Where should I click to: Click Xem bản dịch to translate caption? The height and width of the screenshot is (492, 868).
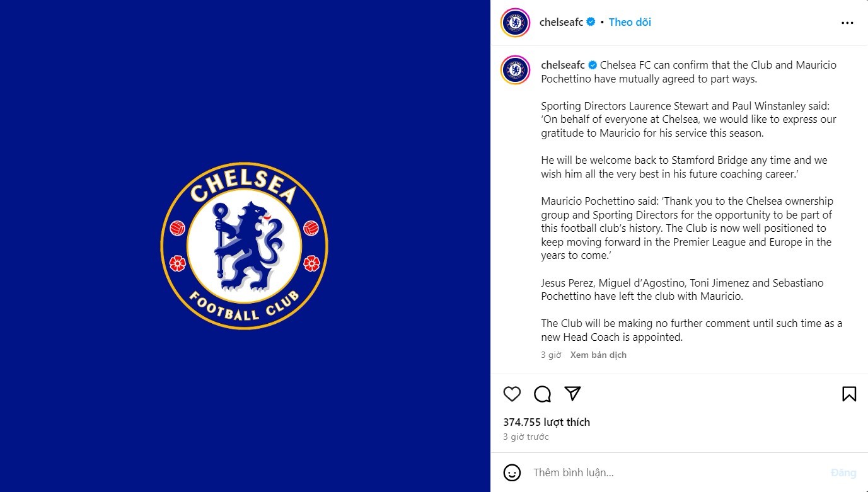pos(598,355)
